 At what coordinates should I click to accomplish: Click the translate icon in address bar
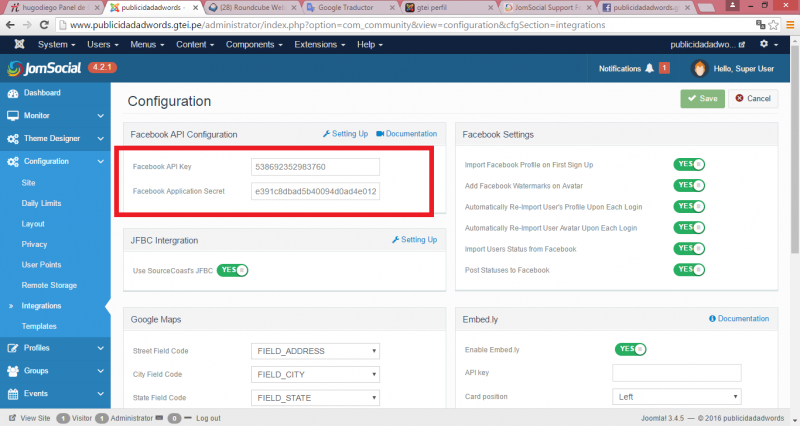pyautogui.click(x=760, y=24)
